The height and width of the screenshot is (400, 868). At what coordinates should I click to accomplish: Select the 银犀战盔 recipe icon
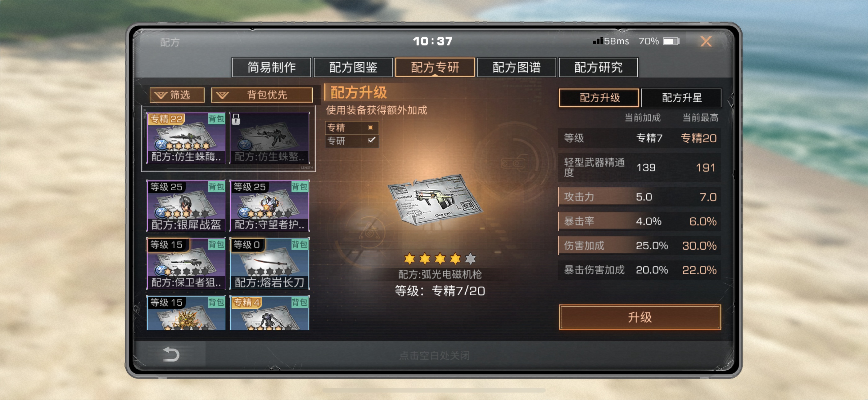(x=186, y=206)
